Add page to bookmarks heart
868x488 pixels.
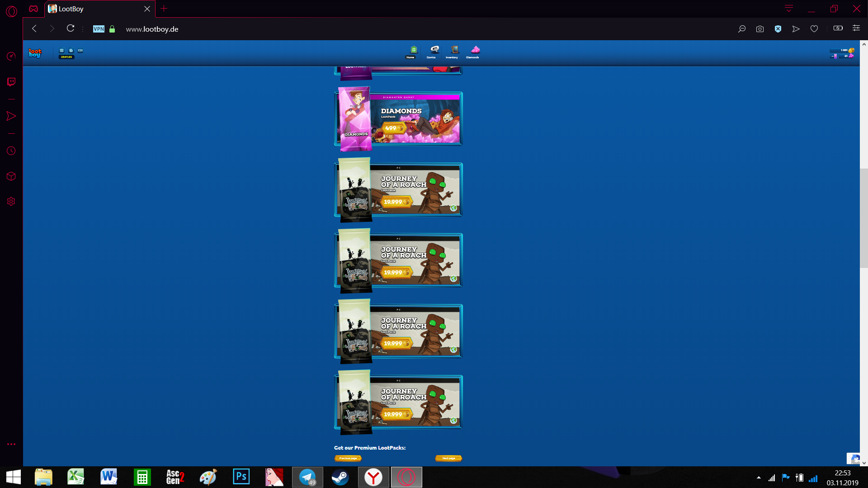pos(814,29)
